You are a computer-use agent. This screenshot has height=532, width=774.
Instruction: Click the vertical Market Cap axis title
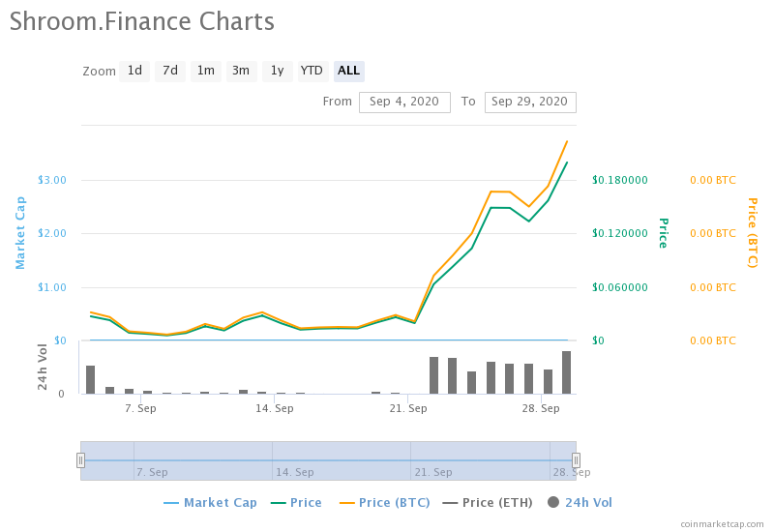(x=20, y=233)
